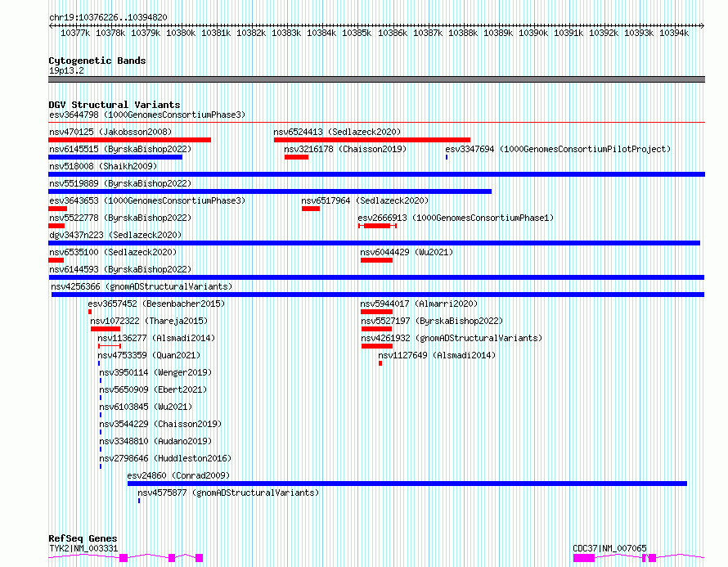This screenshot has height=567, width=728.
Task: Click the RefSeq Genes track title
Action: click(x=83, y=538)
